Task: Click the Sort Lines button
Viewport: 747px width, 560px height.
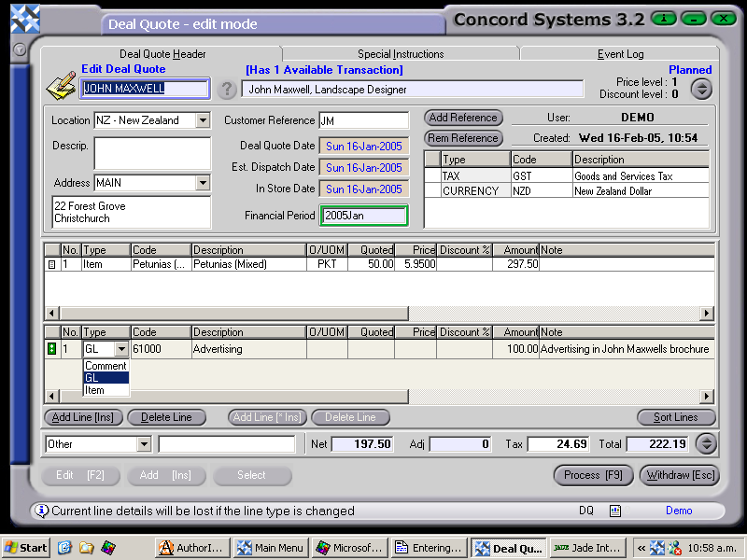Action: [676, 417]
